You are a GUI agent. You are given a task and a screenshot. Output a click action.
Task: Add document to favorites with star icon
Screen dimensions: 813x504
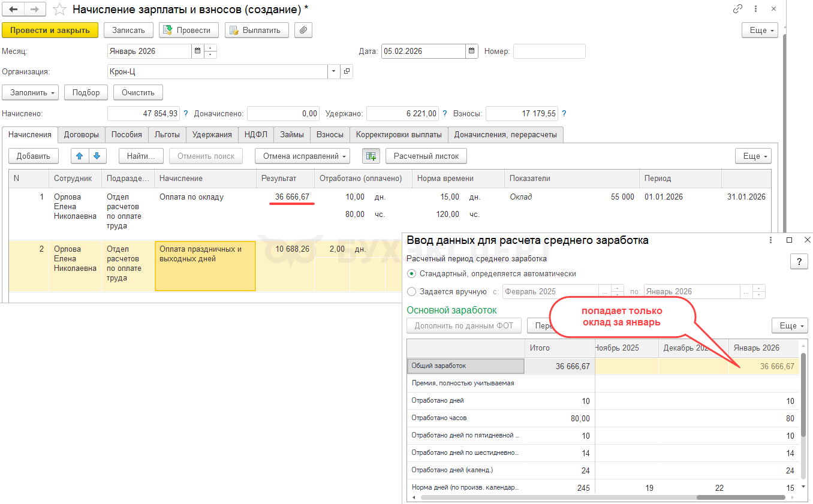pos(59,10)
